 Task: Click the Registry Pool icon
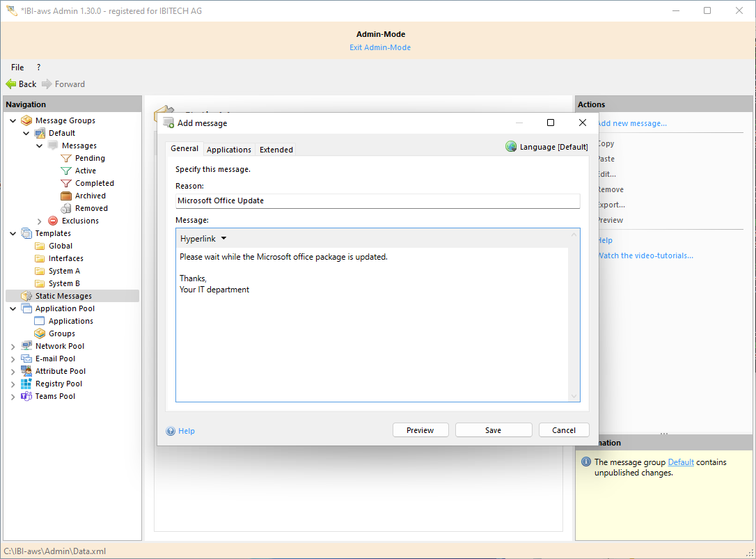pos(26,384)
